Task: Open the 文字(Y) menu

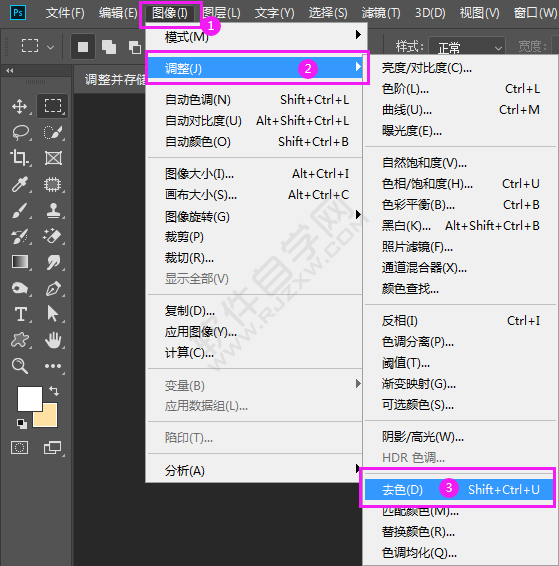Action: (x=274, y=14)
